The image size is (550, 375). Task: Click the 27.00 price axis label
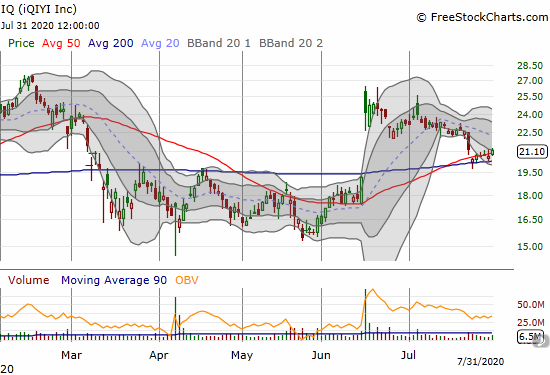click(x=530, y=81)
